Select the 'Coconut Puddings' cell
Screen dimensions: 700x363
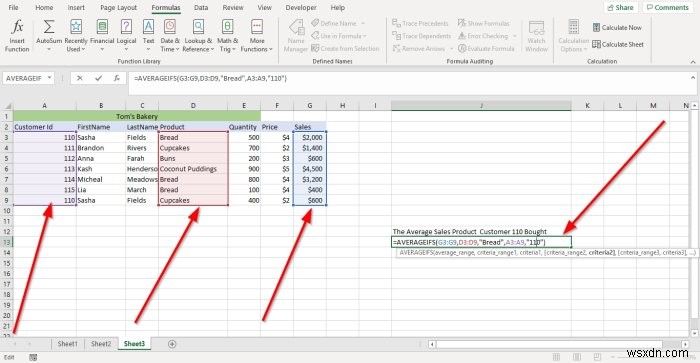[x=193, y=169]
